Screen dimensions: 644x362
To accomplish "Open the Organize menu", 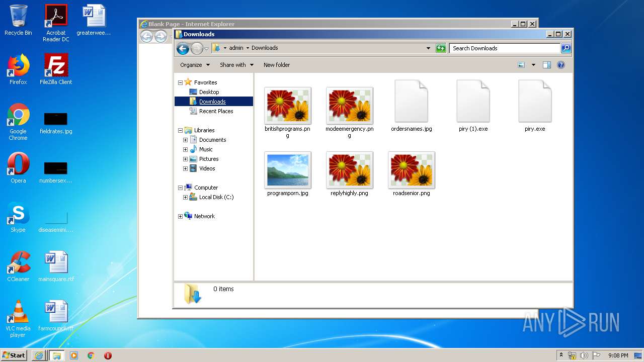I will (x=194, y=65).
